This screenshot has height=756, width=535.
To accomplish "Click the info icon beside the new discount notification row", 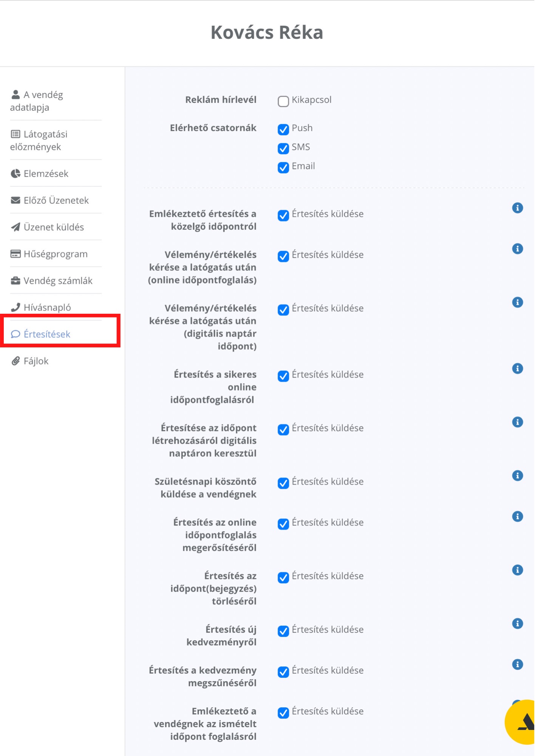I will (517, 623).
